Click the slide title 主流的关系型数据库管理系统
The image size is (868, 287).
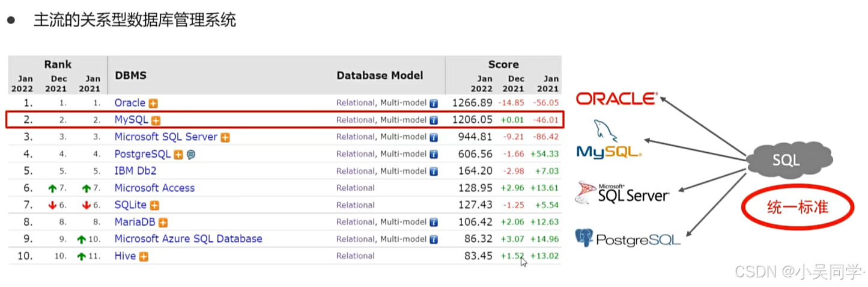click(135, 19)
